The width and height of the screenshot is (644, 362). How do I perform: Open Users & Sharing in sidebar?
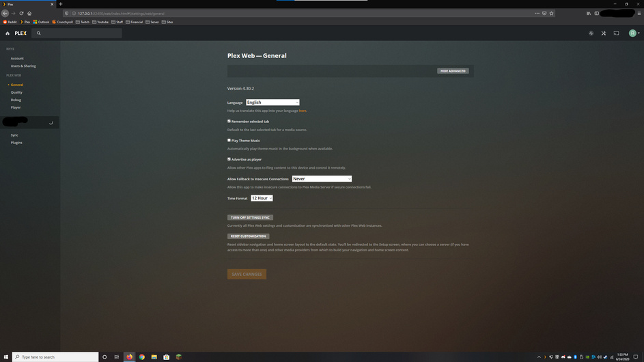(23, 66)
